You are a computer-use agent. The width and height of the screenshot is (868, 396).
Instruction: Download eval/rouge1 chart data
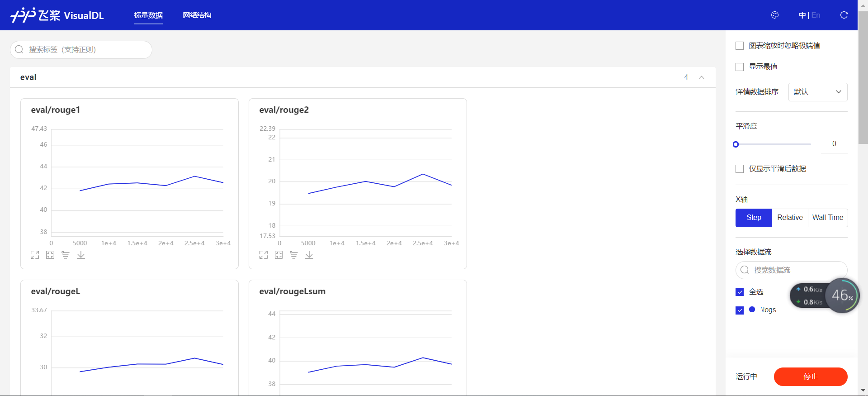point(81,255)
